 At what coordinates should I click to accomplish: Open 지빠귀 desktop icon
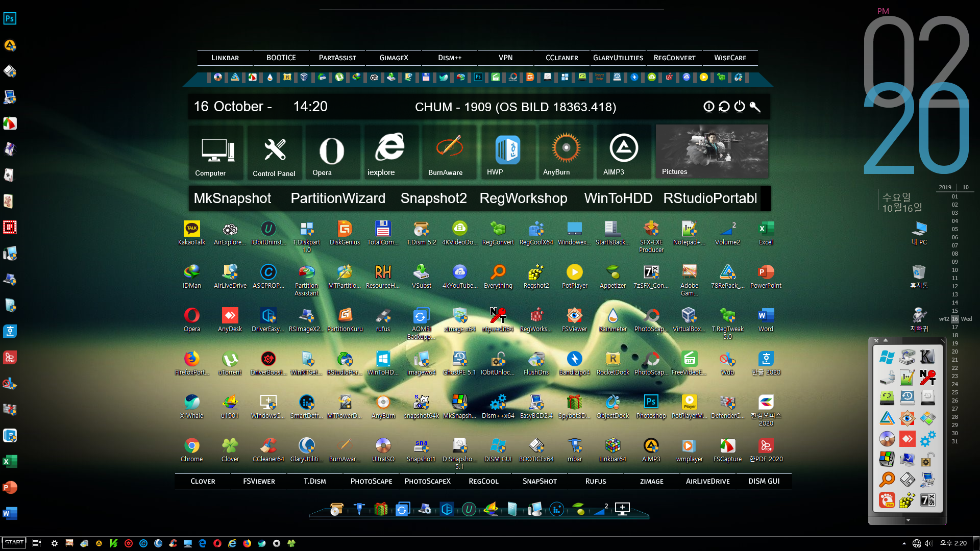[x=919, y=320]
